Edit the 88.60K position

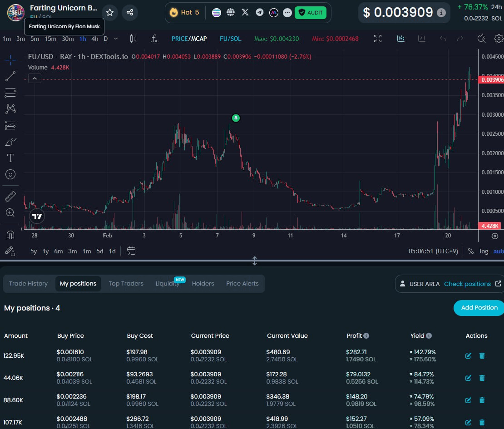pyautogui.click(x=468, y=400)
